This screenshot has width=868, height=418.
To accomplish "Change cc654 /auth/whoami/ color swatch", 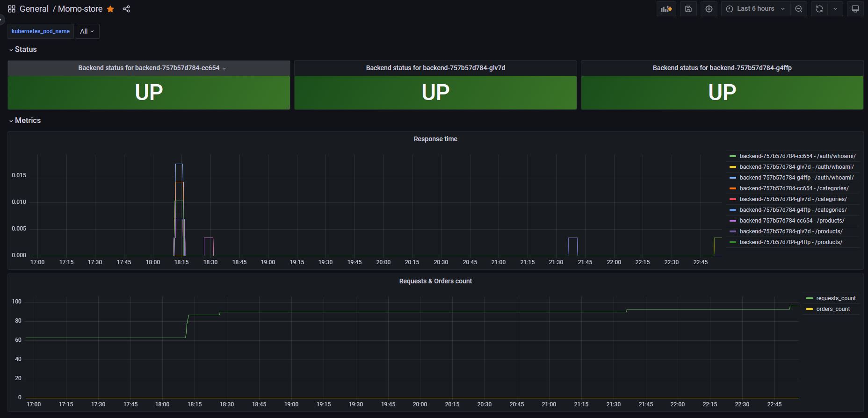I will pyautogui.click(x=733, y=156).
